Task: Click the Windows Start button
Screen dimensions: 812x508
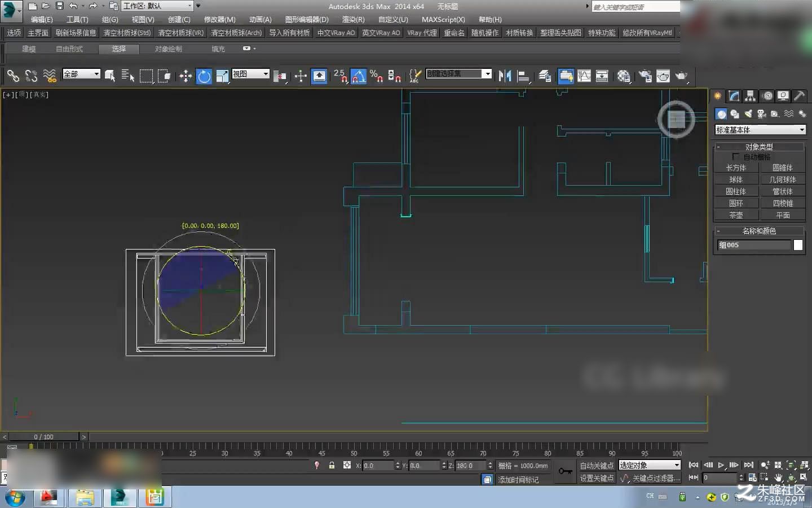Action: [15, 498]
